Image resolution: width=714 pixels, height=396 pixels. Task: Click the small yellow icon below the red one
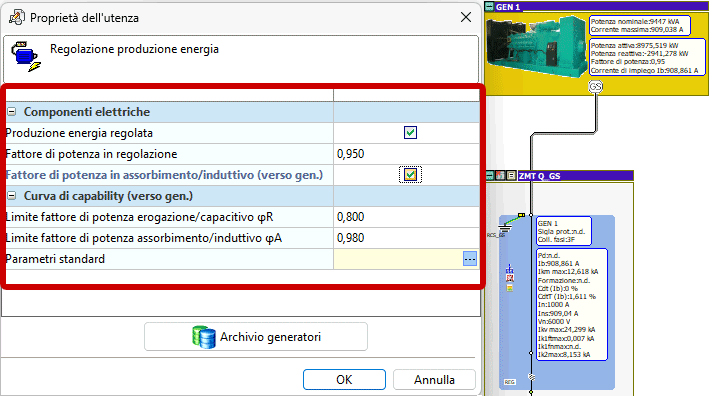tap(510, 288)
